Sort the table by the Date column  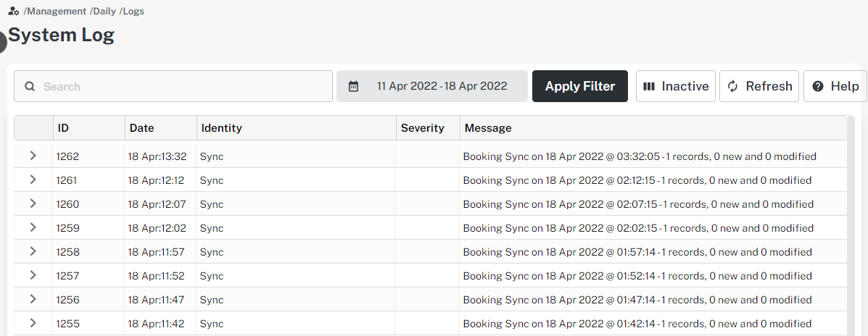(142, 128)
